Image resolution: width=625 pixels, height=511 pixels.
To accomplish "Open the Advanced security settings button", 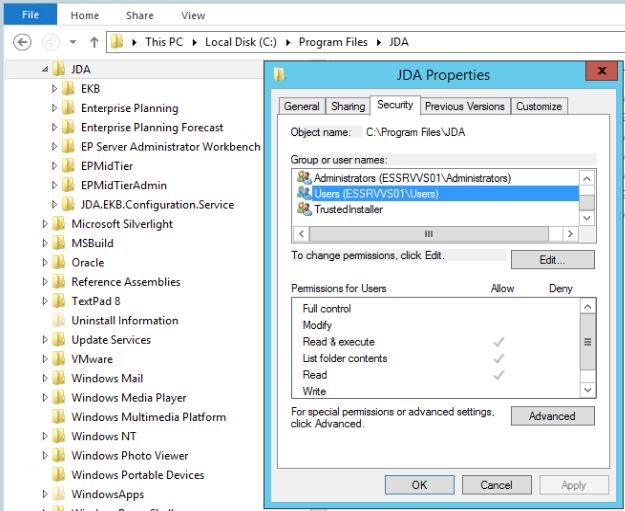I will coord(552,416).
